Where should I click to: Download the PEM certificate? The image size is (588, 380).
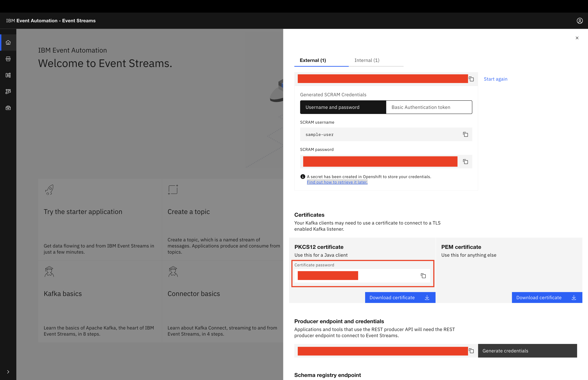point(547,298)
